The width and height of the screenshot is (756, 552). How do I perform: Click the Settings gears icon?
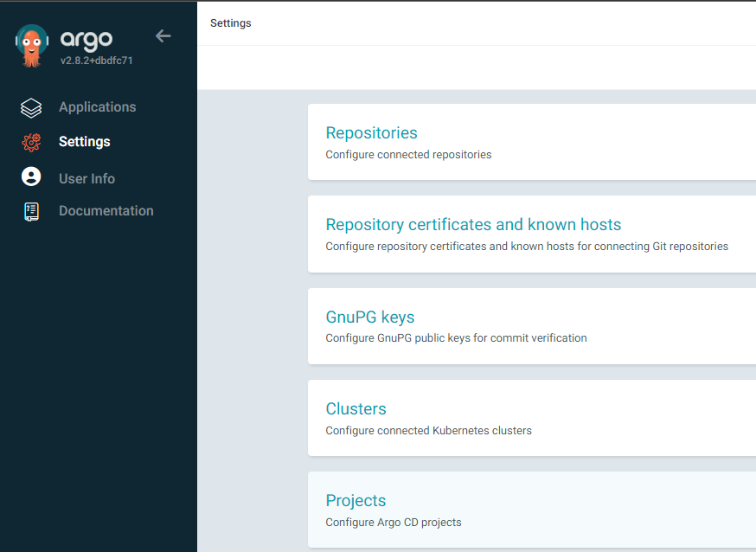click(x=31, y=142)
